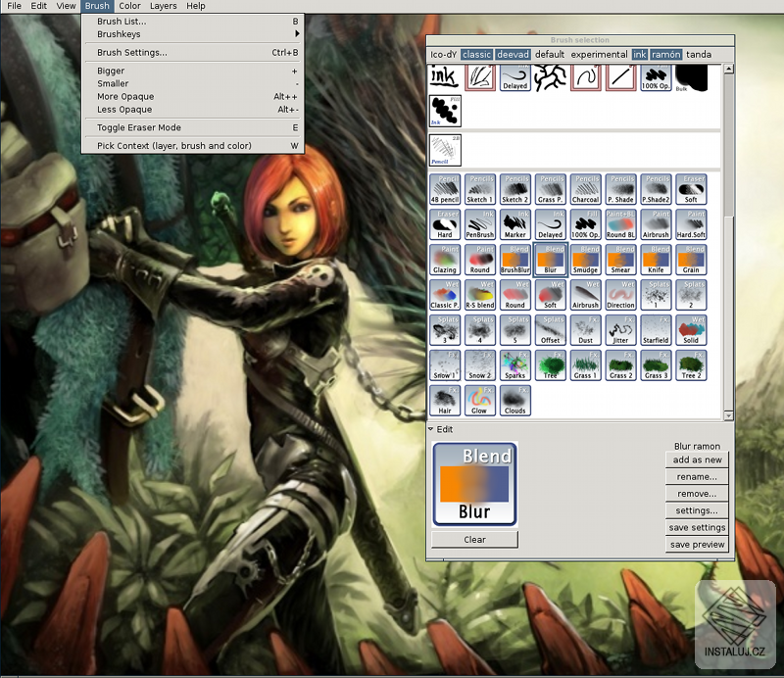Click the Clear button under preview
This screenshot has width=784, height=678.
[x=474, y=540]
